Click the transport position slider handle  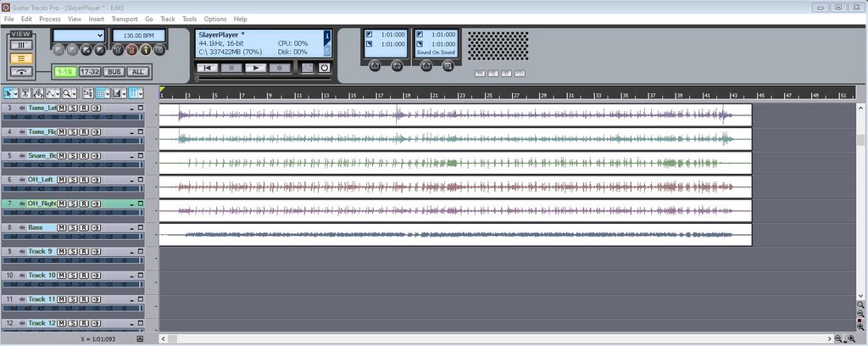pos(197,79)
